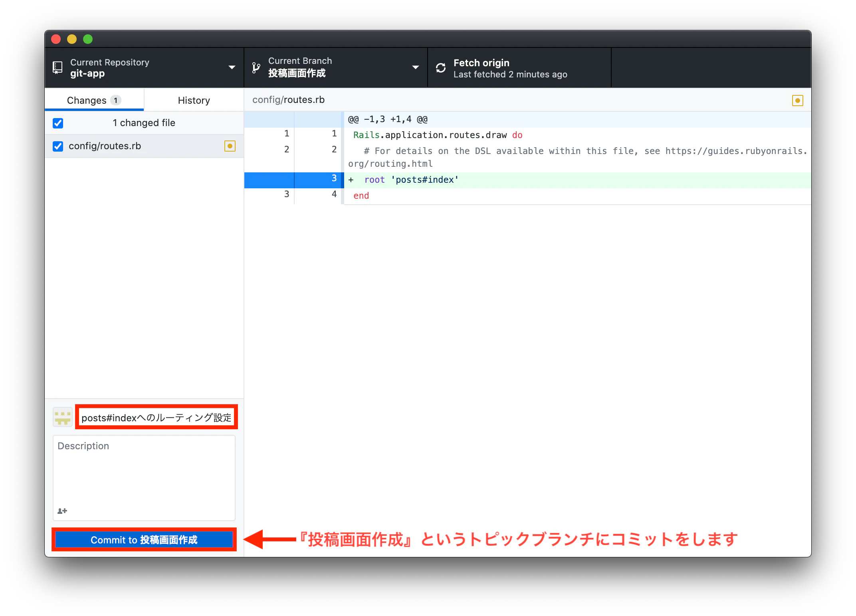
Task: Select the Changes tab
Action: 86,100
